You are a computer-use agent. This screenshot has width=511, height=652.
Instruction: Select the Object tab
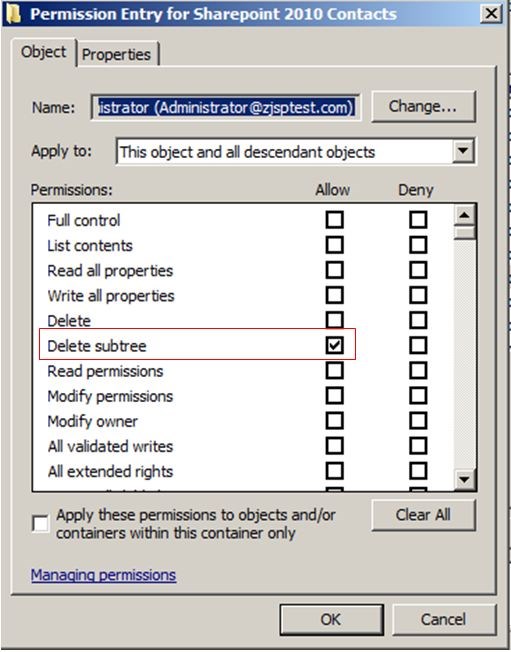click(x=43, y=52)
